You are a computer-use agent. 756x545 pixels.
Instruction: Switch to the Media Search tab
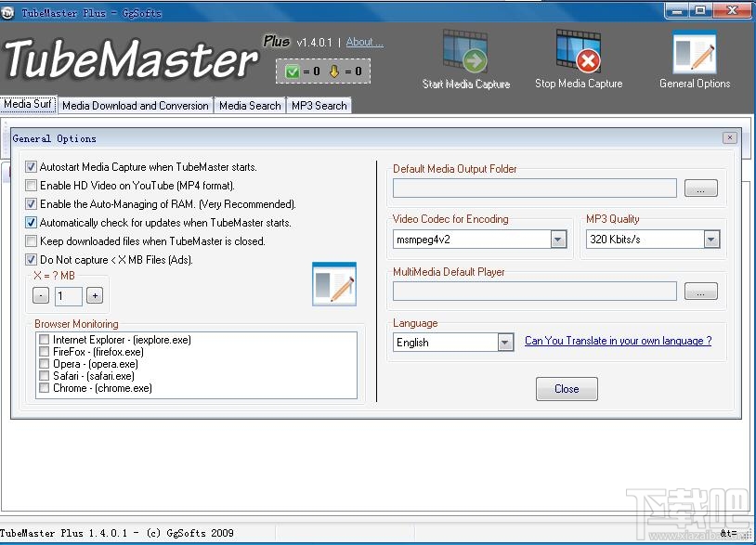[x=250, y=106]
